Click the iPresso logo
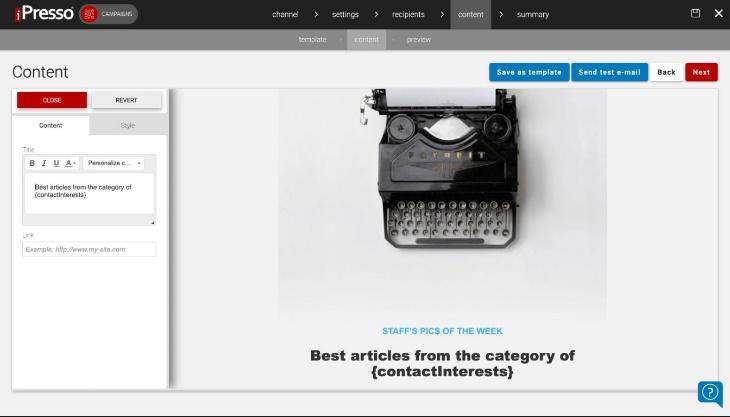The height and width of the screenshot is (417, 730). [44, 13]
